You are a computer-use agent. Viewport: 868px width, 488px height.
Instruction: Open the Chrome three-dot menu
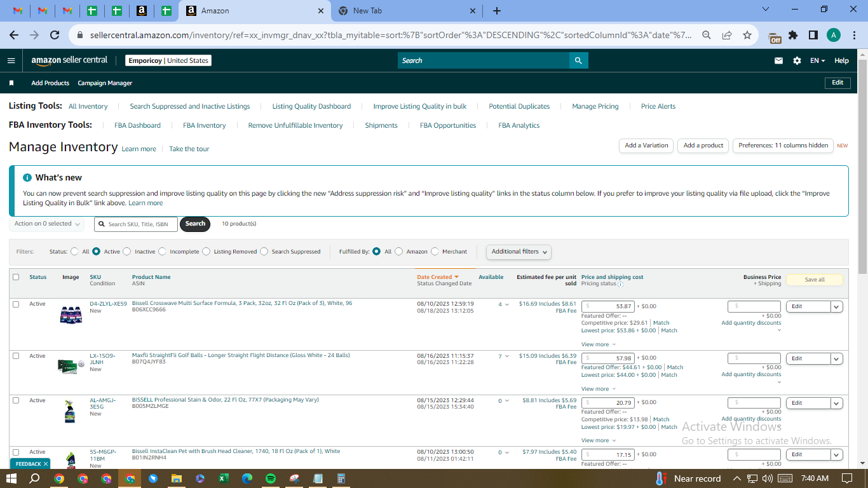tap(853, 35)
